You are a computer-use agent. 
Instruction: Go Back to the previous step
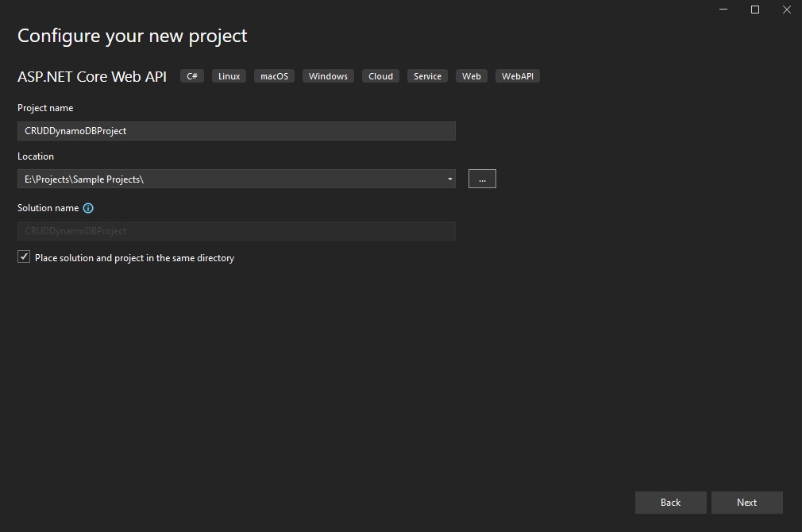670,503
